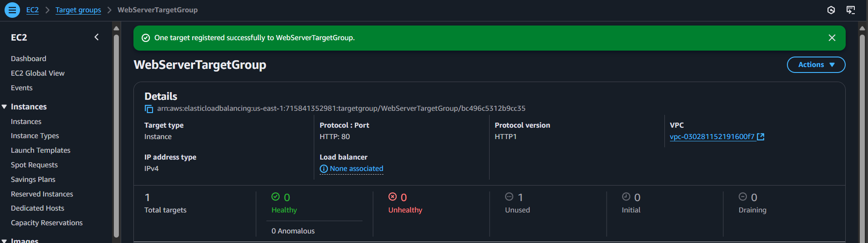868x243 pixels.
Task: Click the success check icon in the banner
Action: click(x=146, y=38)
